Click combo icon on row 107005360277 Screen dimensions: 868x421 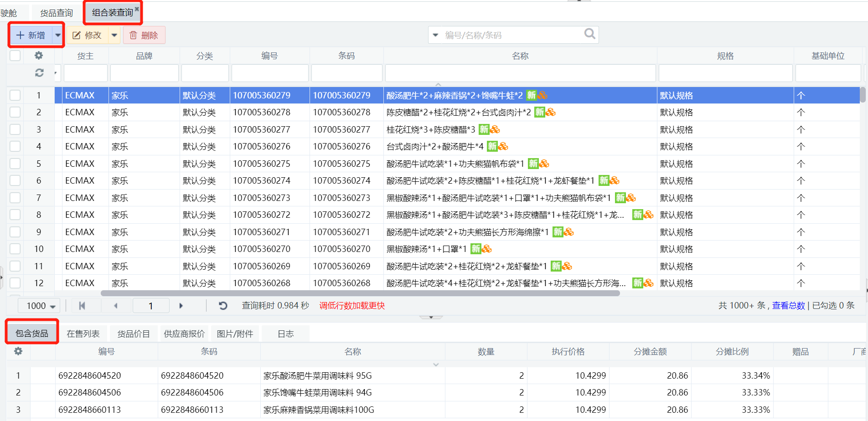(x=495, y=129)
